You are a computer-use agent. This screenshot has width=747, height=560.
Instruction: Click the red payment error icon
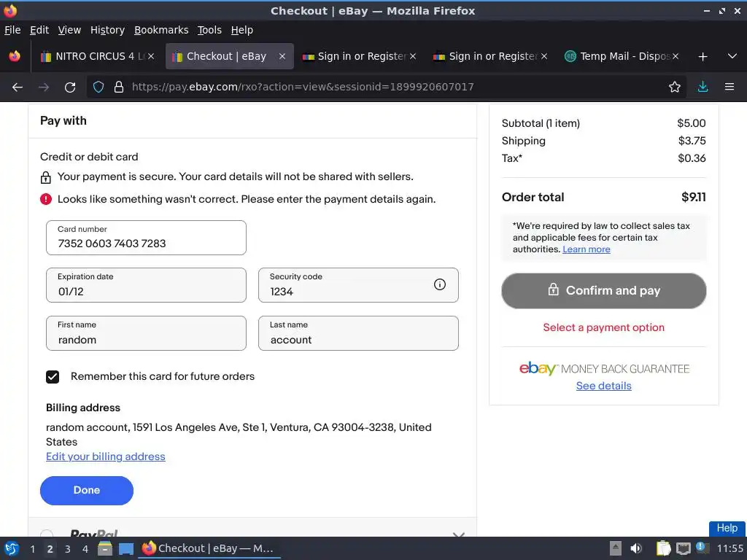(46, 199)
